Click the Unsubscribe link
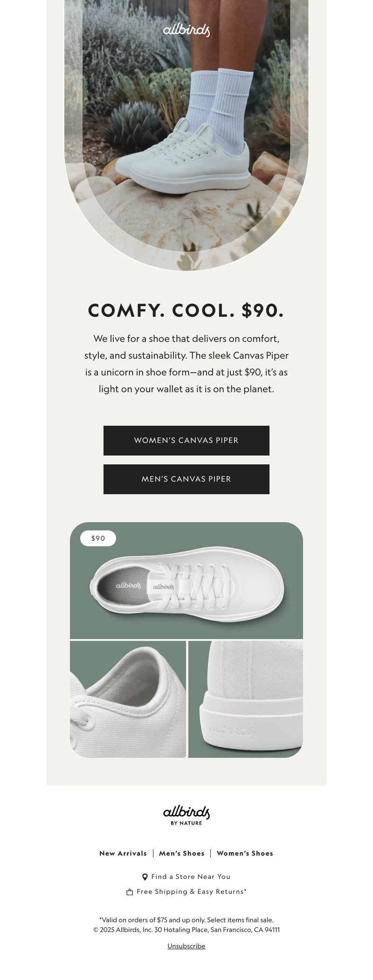This screenshot has width=373, height=980. point(186,946)
